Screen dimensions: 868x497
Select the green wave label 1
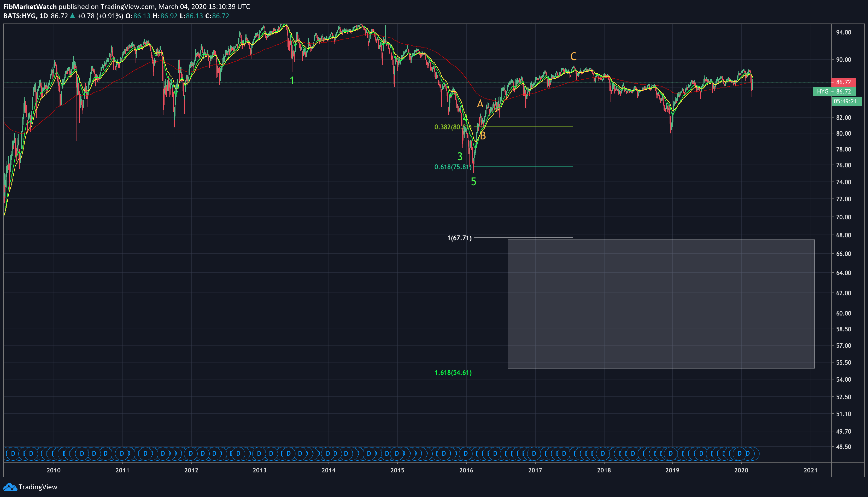[x=292, y=81]
